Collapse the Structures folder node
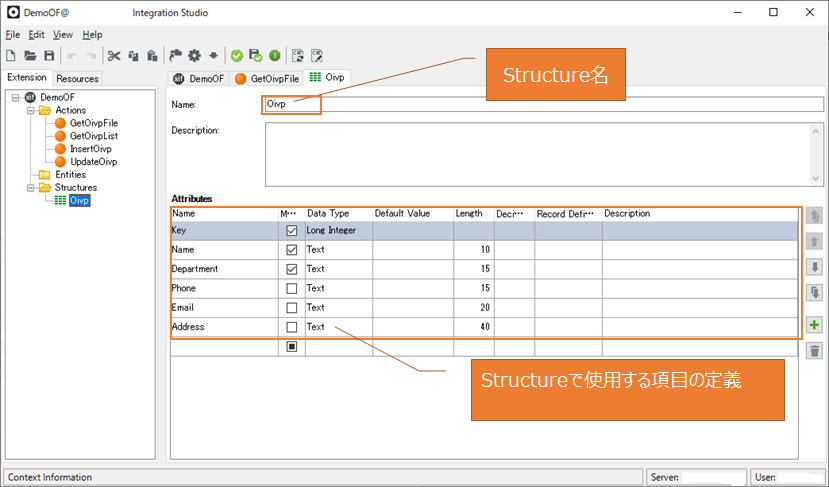 (31, 187)
